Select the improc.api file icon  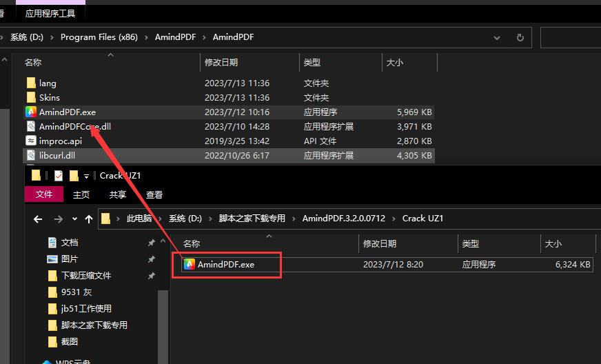(x=31, y=141)
